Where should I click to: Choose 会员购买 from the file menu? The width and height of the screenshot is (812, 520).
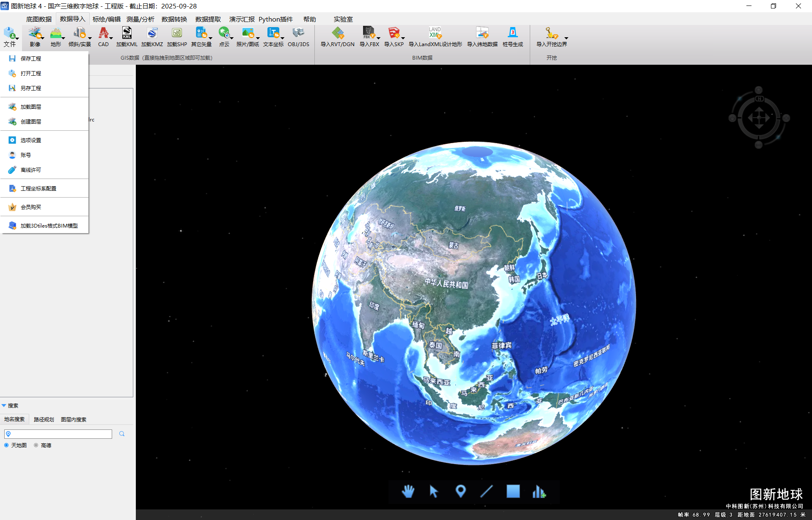click(x=44, y=207)
